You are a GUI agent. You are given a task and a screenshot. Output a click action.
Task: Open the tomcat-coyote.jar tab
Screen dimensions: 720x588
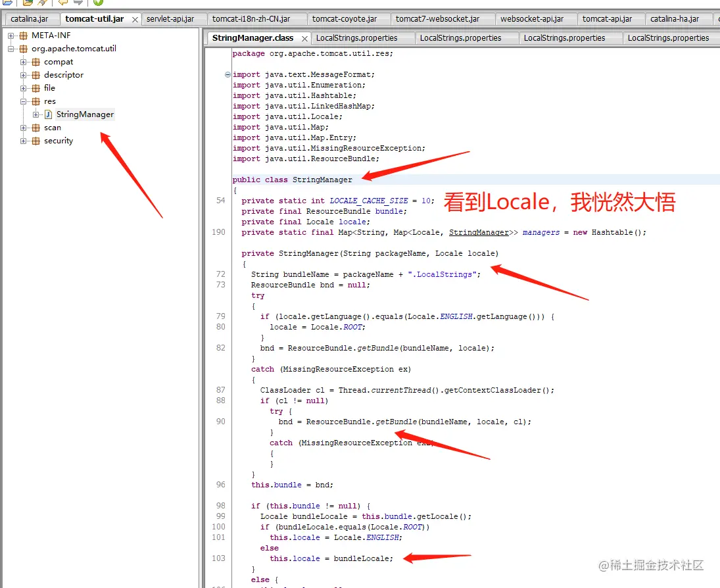point(345,19)
